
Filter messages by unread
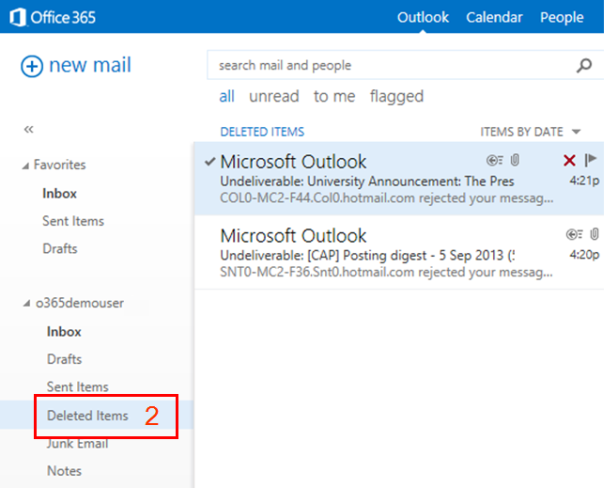(273, 96)
